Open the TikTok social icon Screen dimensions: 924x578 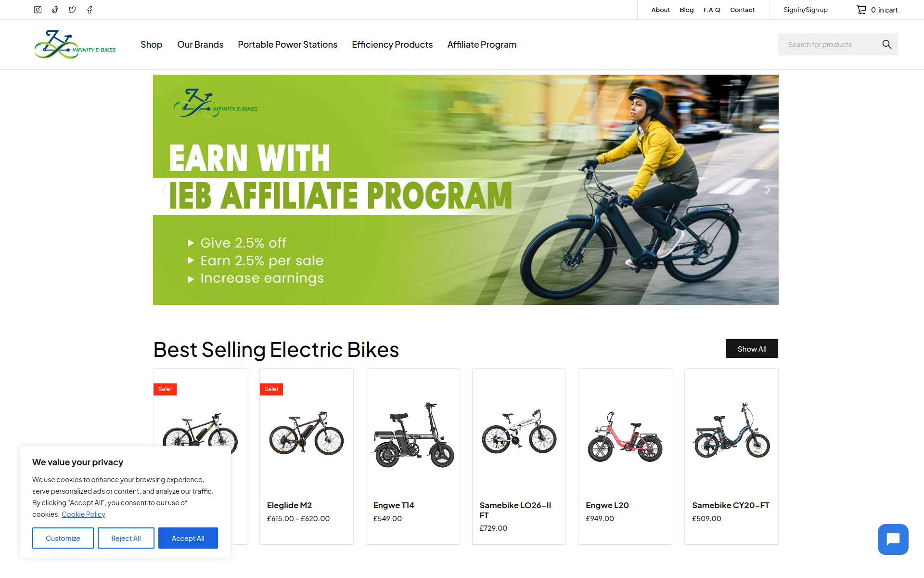[55, 10]
